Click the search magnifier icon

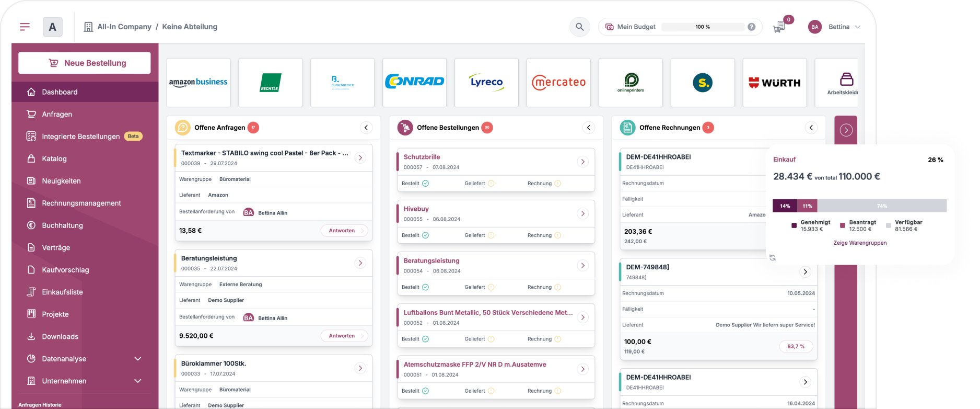pyautogui.click(x=579, y=27)
